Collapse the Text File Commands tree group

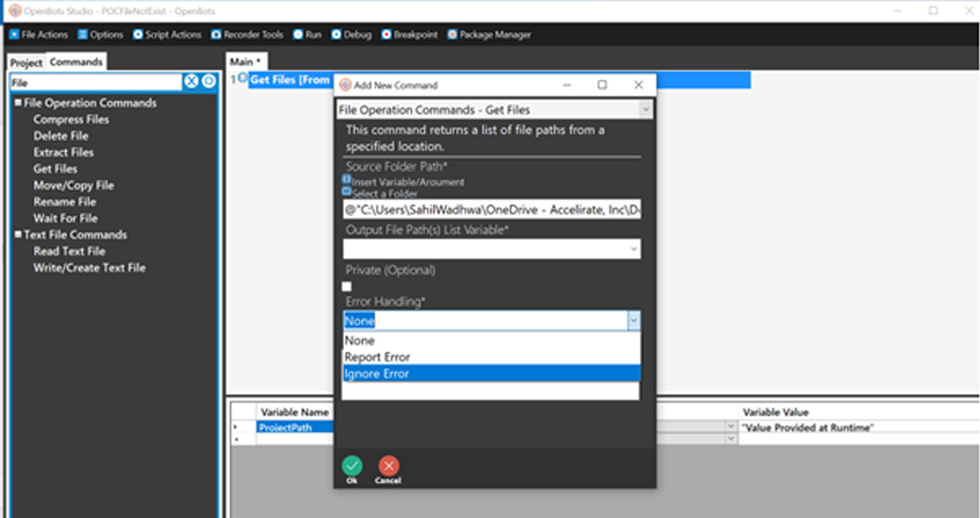click(18, 234)
